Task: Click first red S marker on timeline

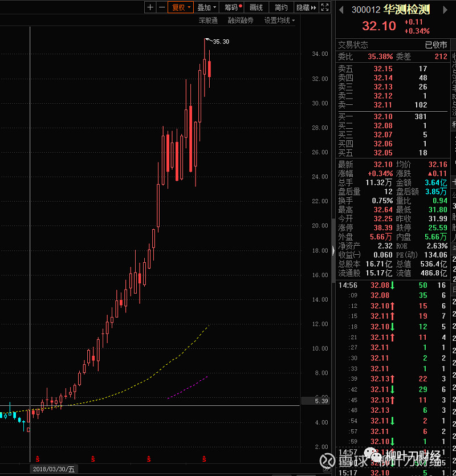Action: [38, 459]
